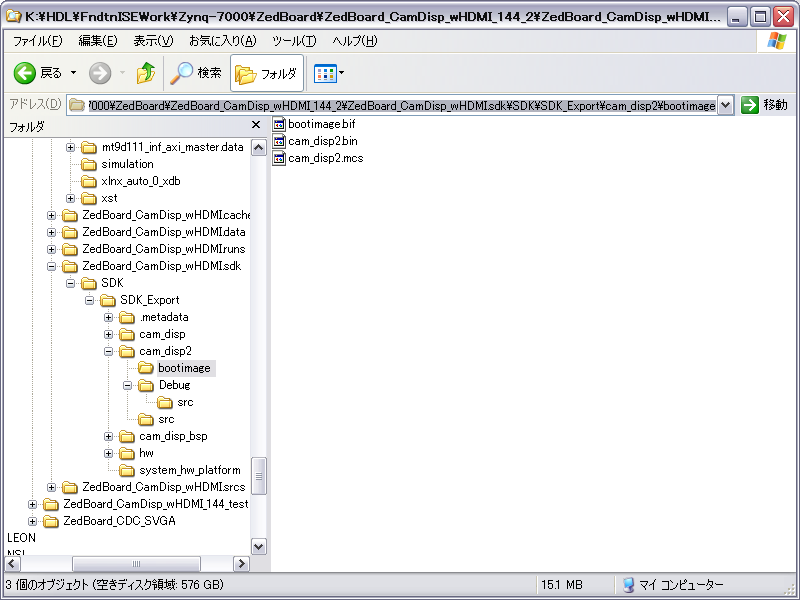Expand the mt9d111_inf_axi_master.data tree node
This screenshot has width=800, height=600.
click(70, 147)
